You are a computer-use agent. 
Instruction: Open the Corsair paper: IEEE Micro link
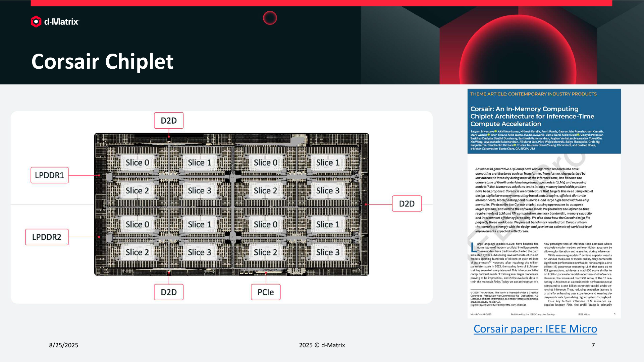535,329
